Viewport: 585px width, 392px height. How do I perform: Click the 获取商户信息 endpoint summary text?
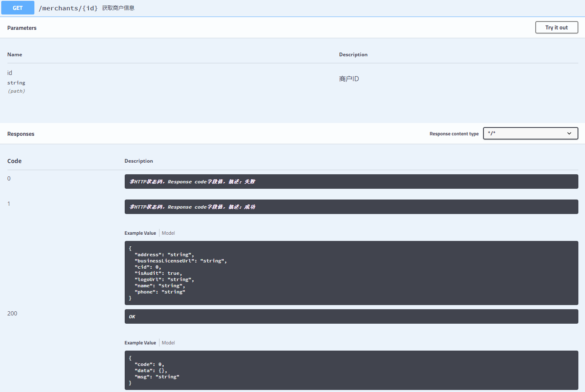coord(118,8)
